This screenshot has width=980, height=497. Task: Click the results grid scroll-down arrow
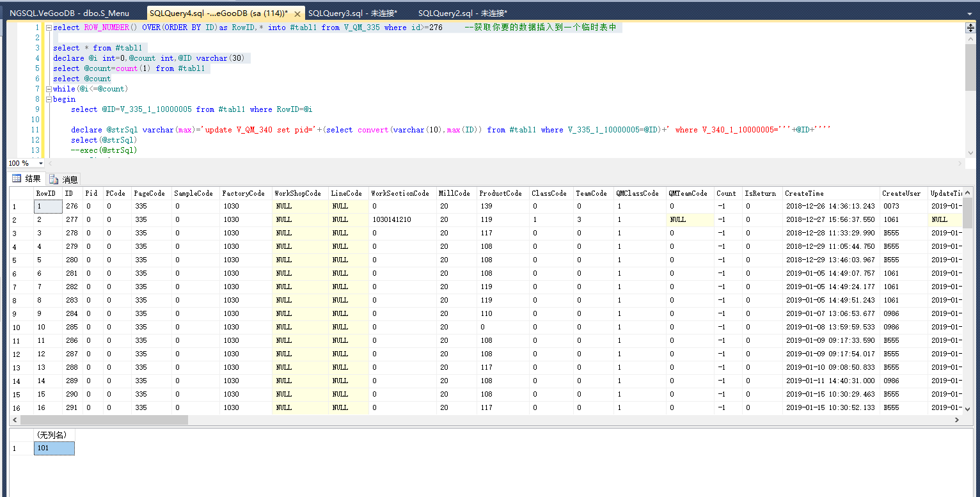pyautogui.click(x=967, y=409)
